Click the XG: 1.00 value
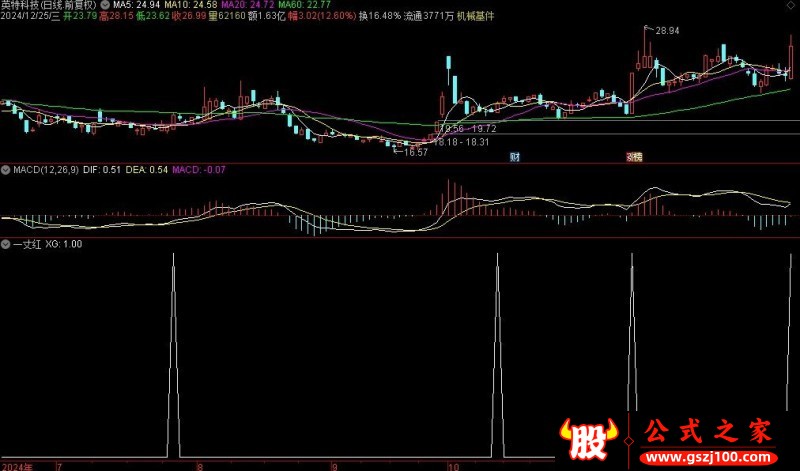The height and width of the screenshot is (471, 800). (x=64, y=244)
